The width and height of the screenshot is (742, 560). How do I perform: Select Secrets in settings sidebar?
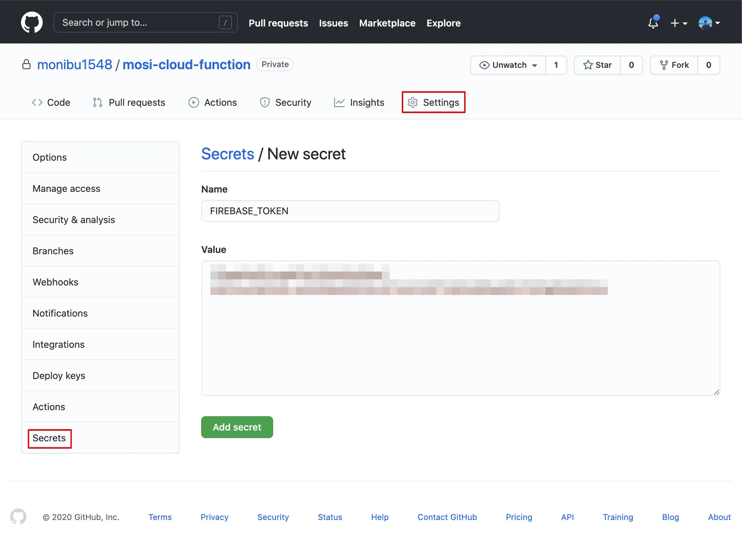point(49,438)
